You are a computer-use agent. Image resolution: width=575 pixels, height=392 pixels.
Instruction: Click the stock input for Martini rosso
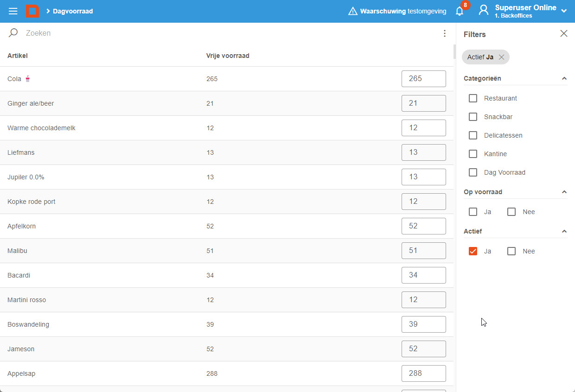click(424, 300)
